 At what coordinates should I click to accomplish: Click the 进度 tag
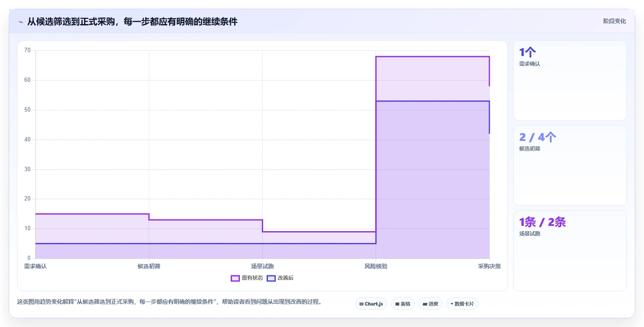[x=430, y=304]
